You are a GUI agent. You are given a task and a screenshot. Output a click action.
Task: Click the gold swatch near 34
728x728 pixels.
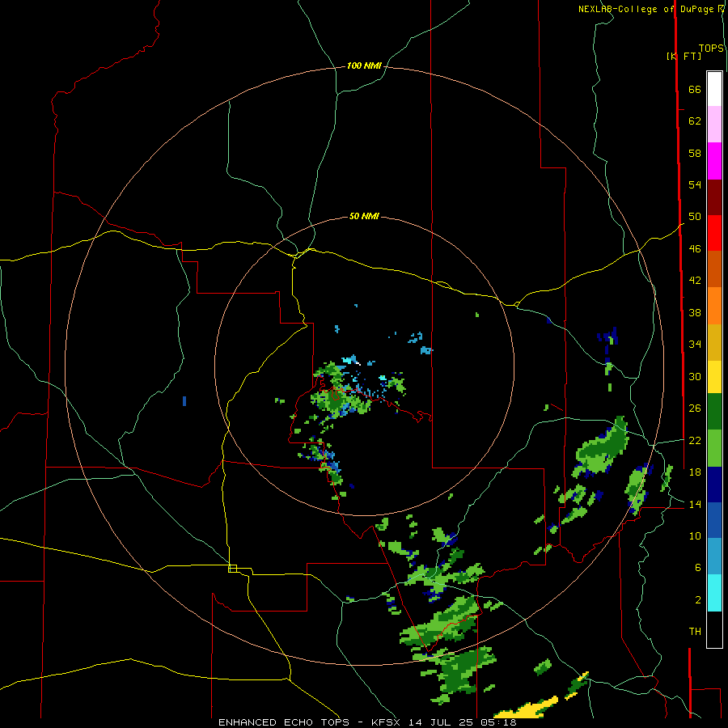(714, 342)
